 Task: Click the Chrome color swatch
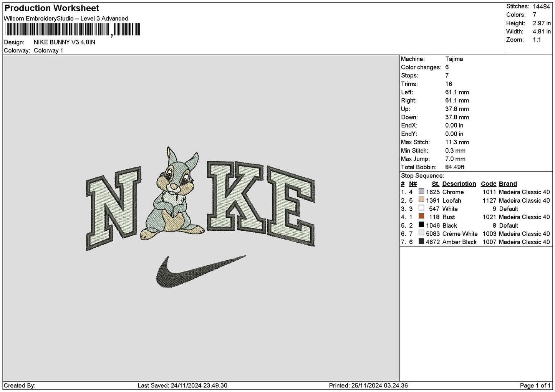click(x=421, y=192)
